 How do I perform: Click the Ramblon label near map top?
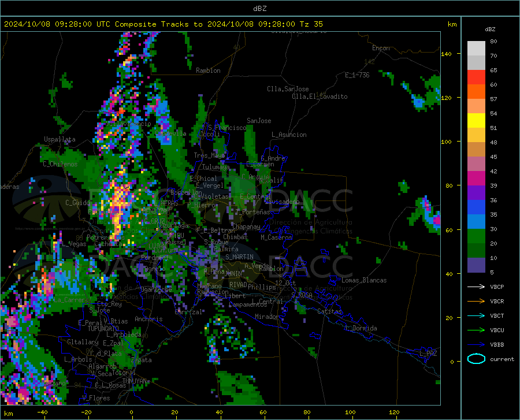pyautogui.click(x=208, y=70)
